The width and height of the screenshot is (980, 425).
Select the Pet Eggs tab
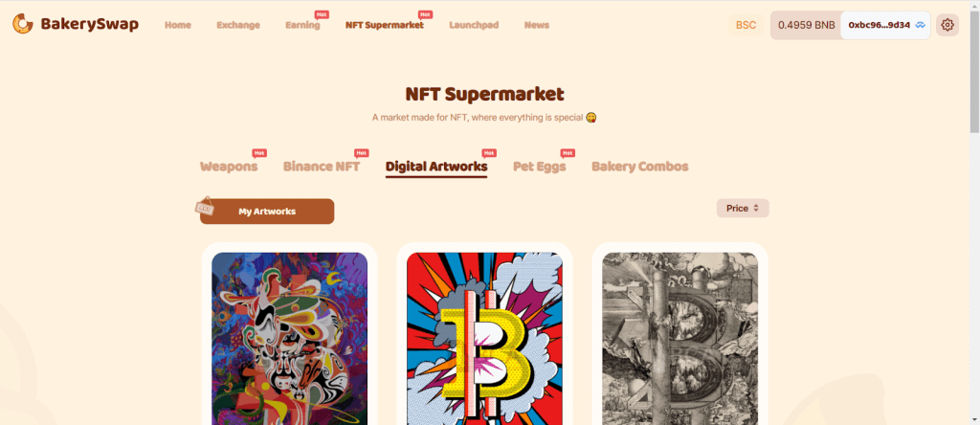click(x=539, y=167)
